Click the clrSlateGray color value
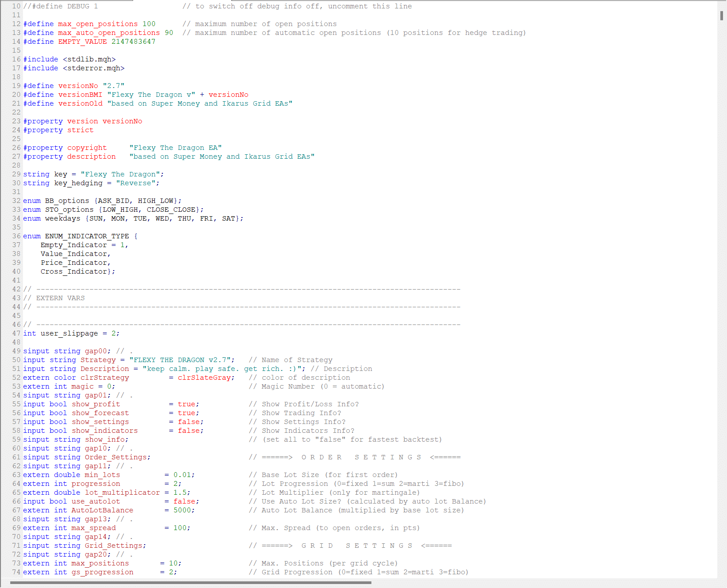The width and height of the screenshot is (727, 588). coord(204,378)
